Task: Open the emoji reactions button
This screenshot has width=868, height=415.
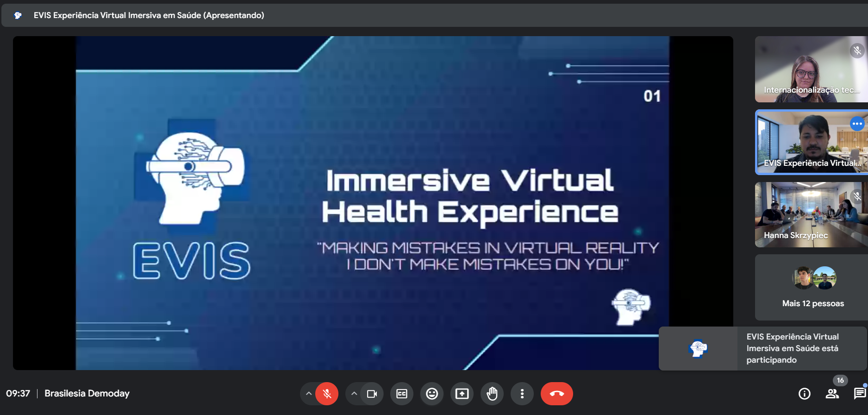Action: tap(432, 394)
